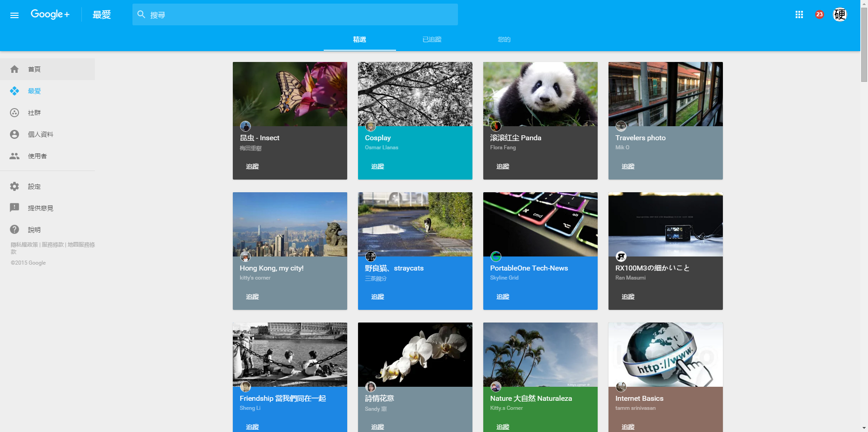Click the 隱私權政策 privacy policy link
868x432 pixels.
24,245
